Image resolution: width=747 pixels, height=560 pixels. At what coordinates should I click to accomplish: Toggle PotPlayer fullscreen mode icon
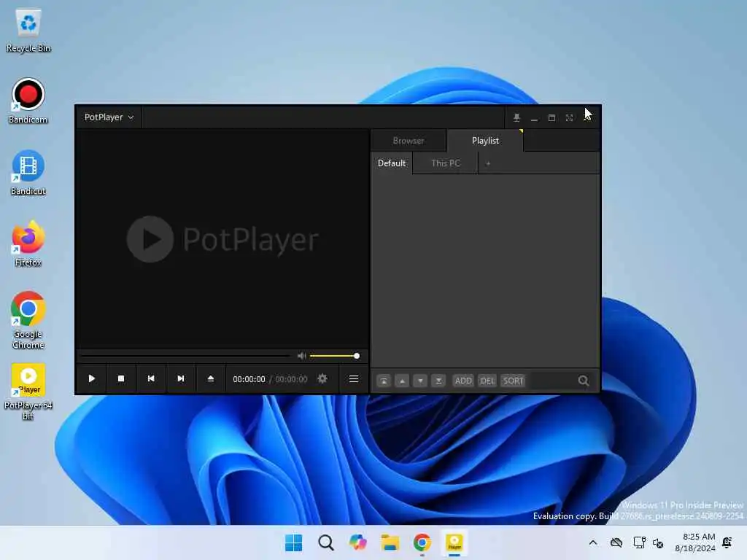tap(569, 117)
